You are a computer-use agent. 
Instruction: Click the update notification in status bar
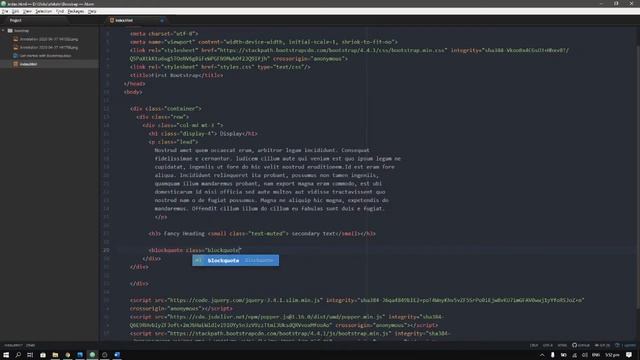pyautogui.click(x=625, y=345)
